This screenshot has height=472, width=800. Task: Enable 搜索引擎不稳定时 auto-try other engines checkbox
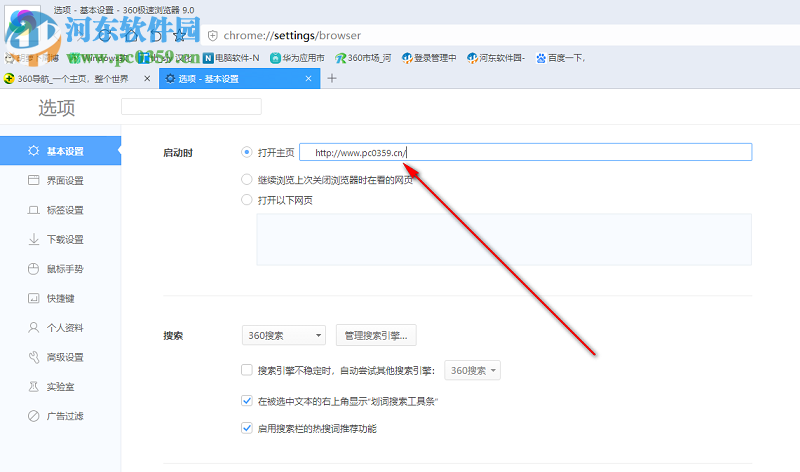(x=247, y=370)
